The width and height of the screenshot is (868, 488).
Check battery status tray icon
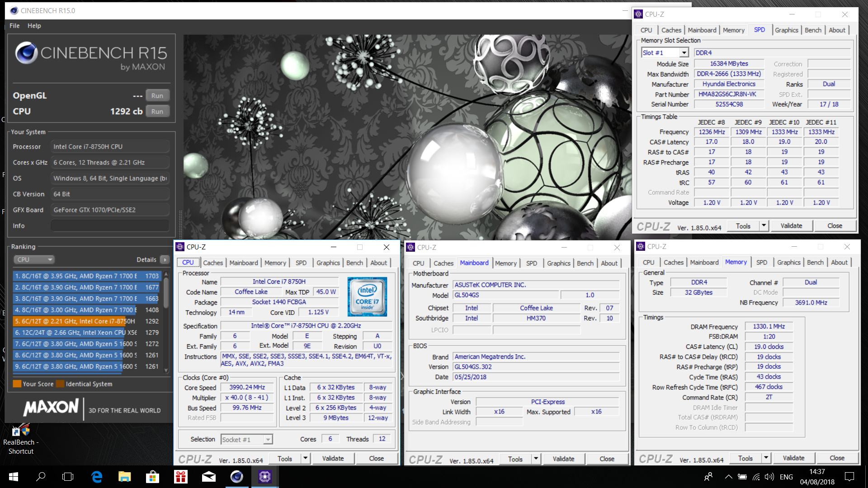coord(742,477)
